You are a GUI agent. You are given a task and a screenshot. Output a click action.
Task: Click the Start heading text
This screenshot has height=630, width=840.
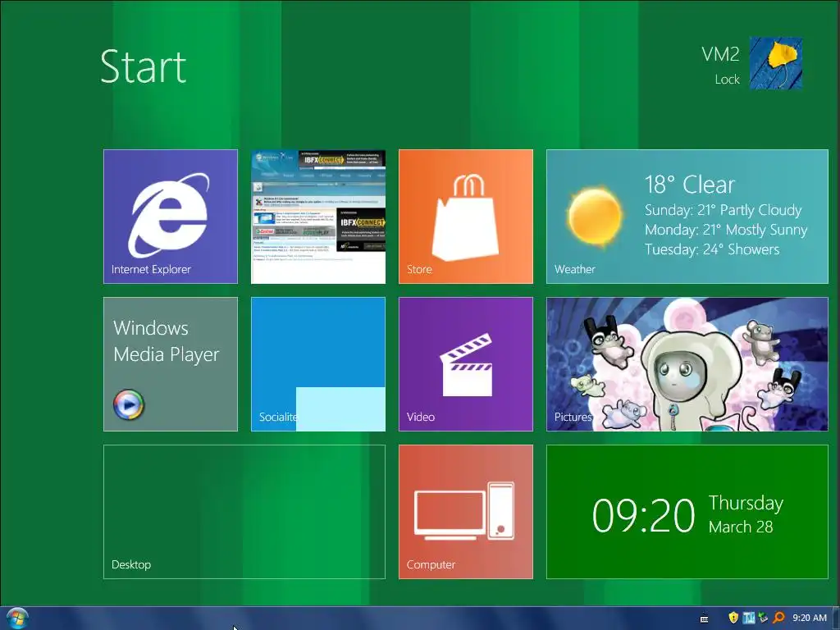pos(143,67)
